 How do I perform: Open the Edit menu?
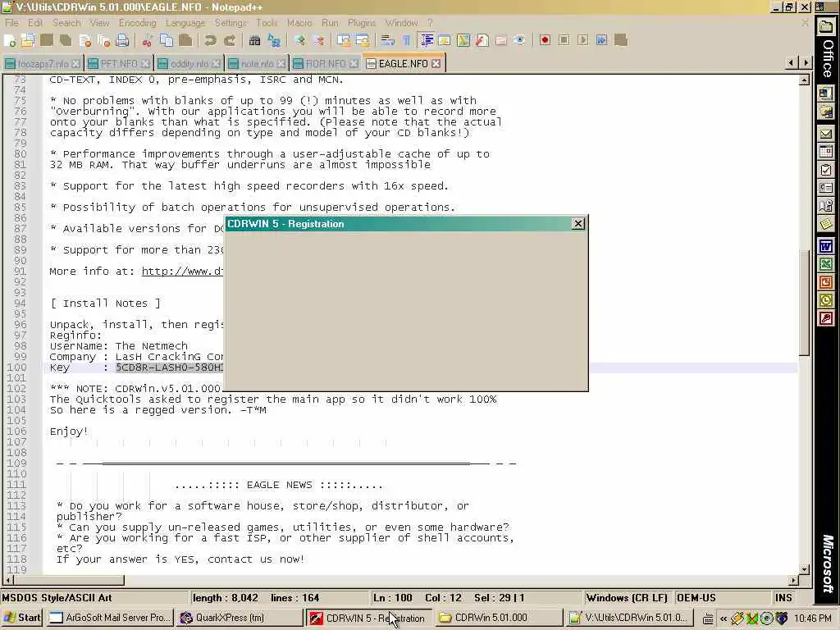point(35,22)
